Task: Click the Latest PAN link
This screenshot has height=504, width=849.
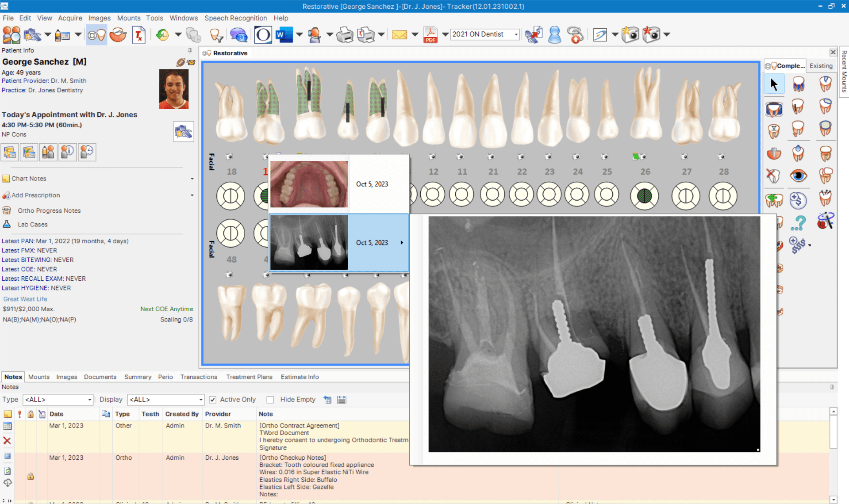Action: point(18,241)
